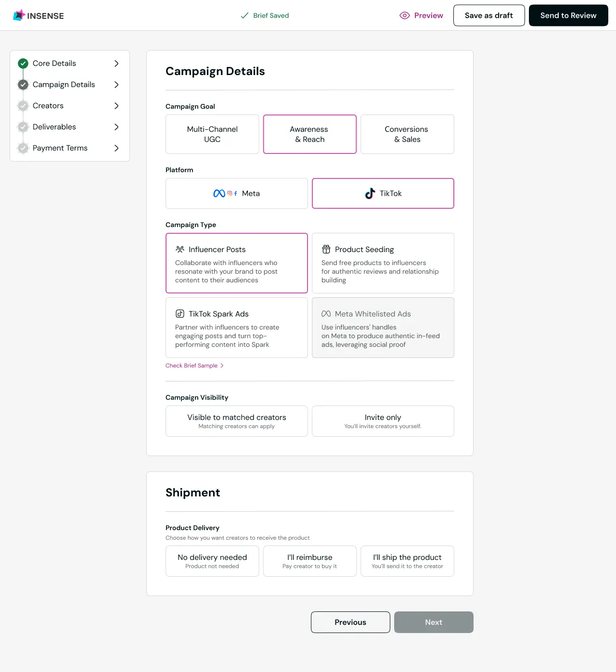
Task: Choose the Meta platform option
Action: 237,193
